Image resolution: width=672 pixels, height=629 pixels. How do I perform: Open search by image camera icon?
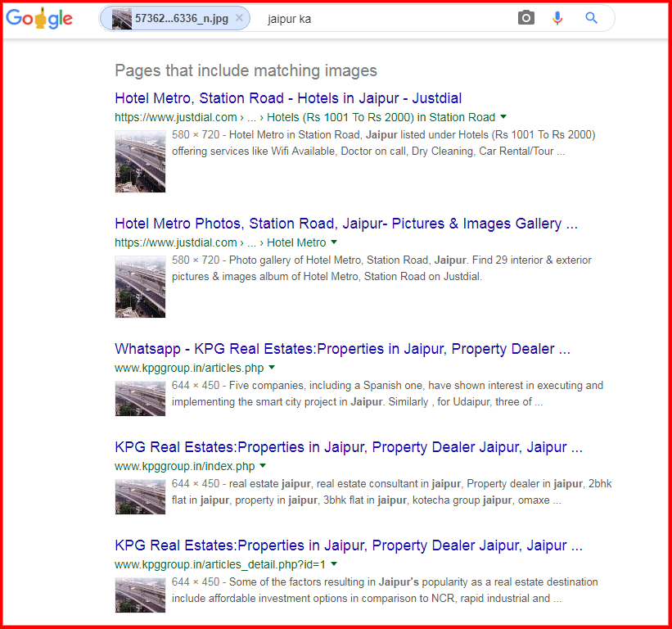click(x=525, y=18)
